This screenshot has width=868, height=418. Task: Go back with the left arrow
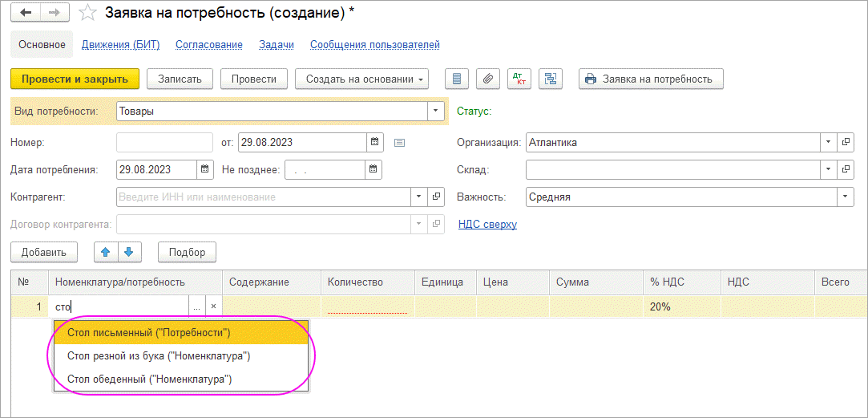(26, 13)
